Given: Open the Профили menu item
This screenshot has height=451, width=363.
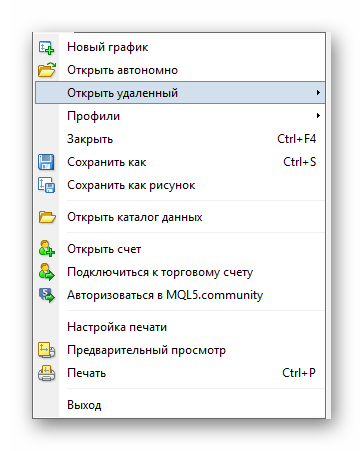Looking at the screenshot, I should coord(180,116).
